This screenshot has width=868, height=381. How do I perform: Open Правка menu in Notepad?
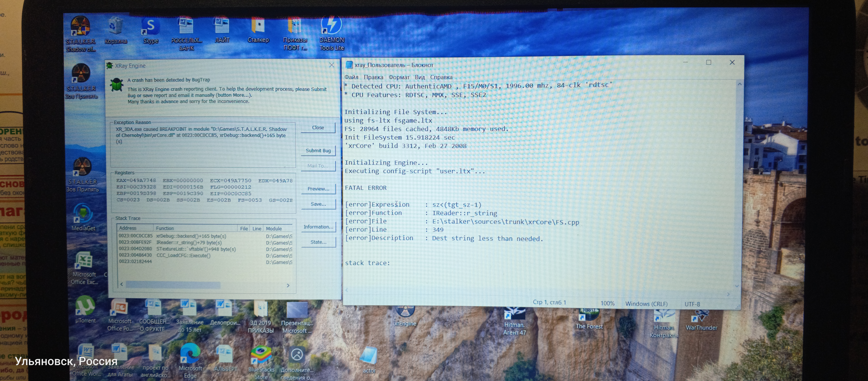(373, 77)
